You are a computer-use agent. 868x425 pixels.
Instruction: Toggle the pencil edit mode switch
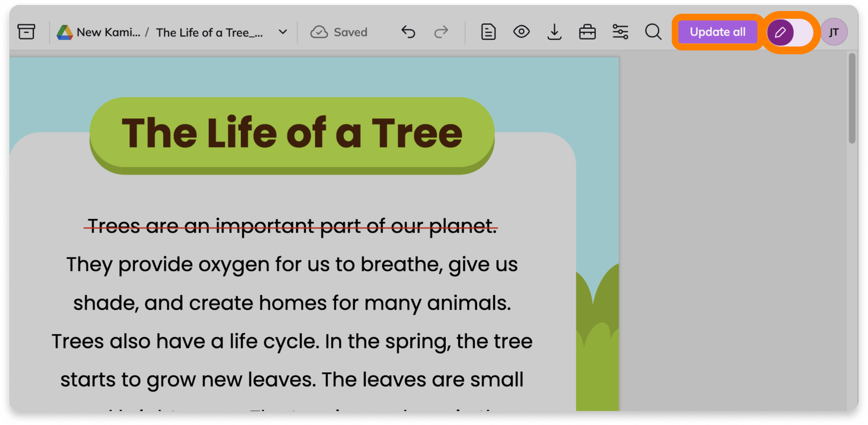coord(790,32)
